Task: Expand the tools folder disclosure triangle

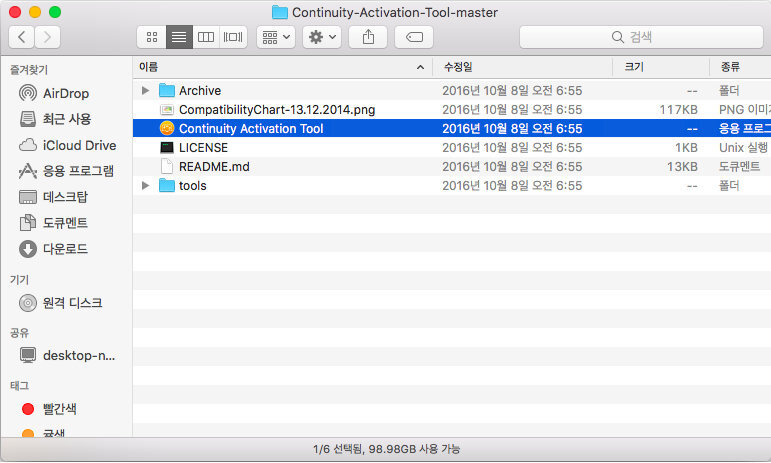Action: pyautogui.click(x=145, y=185)
